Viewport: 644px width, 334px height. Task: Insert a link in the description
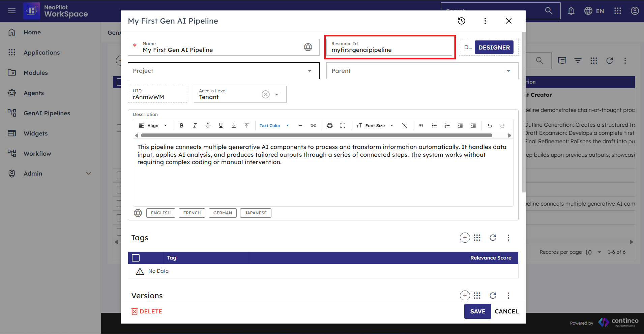(313, 125)
